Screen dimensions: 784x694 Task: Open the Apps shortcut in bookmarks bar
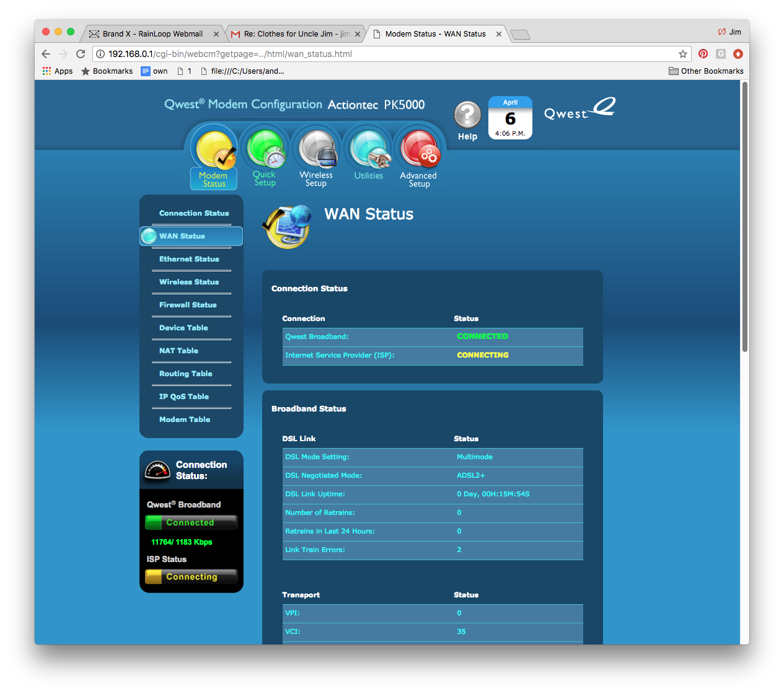click(58, 71)
